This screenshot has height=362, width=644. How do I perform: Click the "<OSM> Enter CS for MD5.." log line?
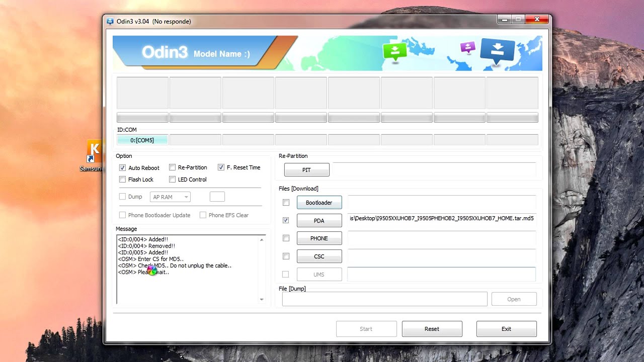(150, 259)
